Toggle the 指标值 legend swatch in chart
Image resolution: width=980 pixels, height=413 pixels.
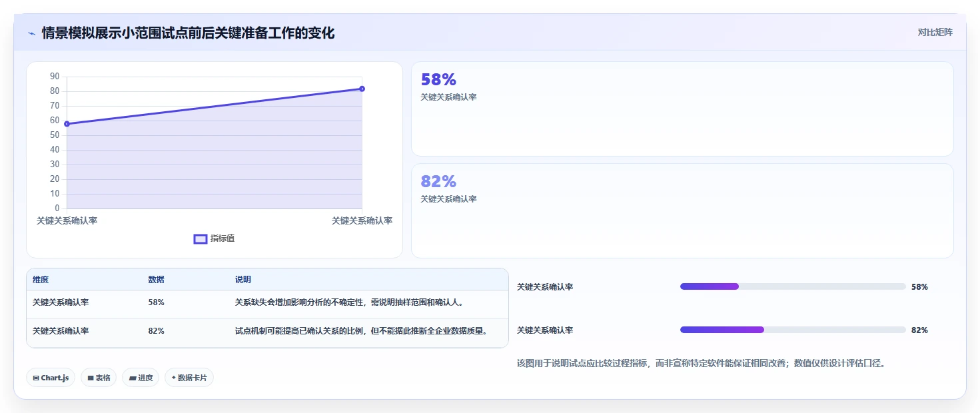click(x=201, y=239)
